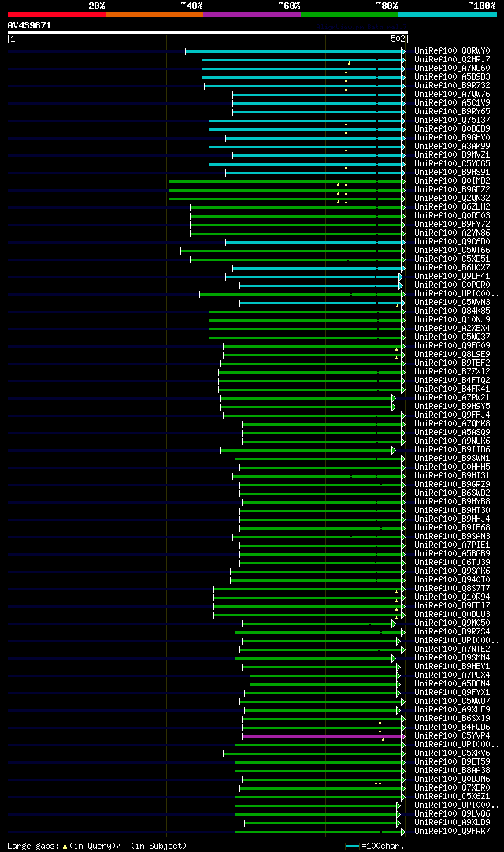
Task: Select hit label UniRef100_Q8S7T7
Action: point(452,589)
